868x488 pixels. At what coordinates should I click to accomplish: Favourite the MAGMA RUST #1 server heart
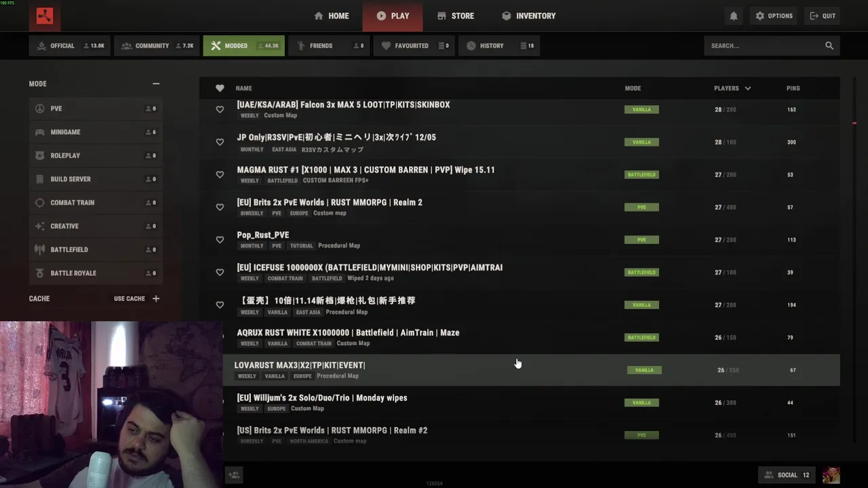tap(220, 174)
